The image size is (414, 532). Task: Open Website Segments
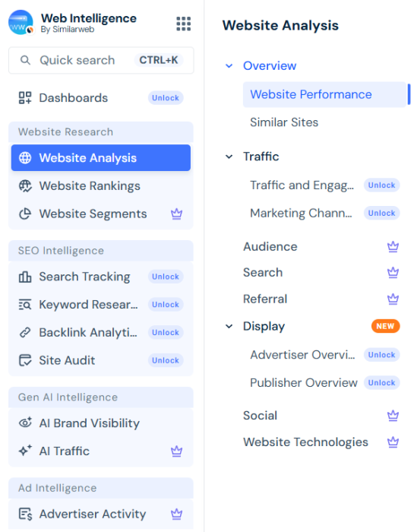point(101,214)
